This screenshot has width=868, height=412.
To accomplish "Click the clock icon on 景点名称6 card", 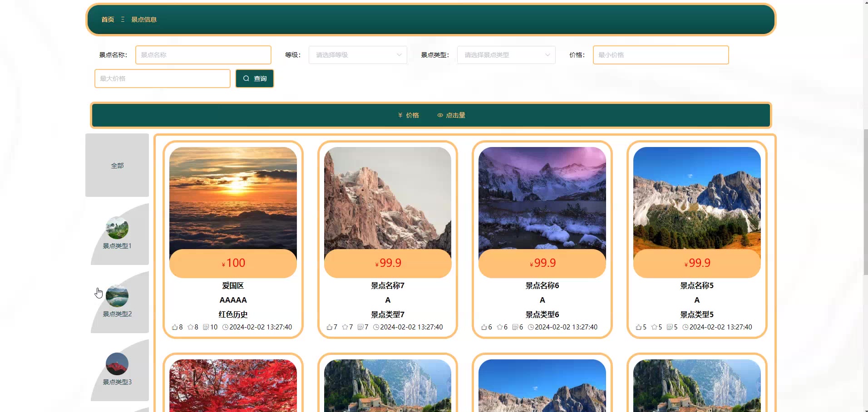I will tap(531, 327).
